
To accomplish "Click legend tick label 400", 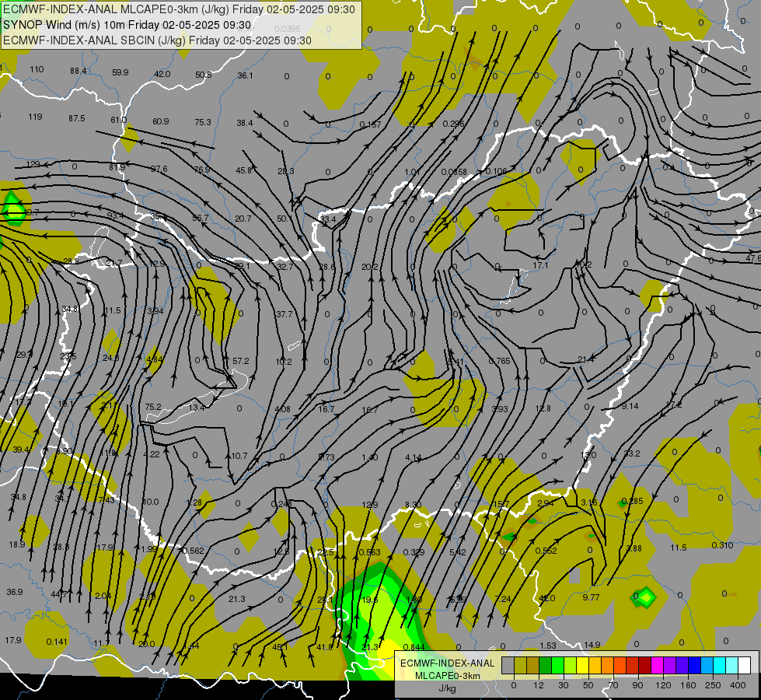I will click(738, 685).
